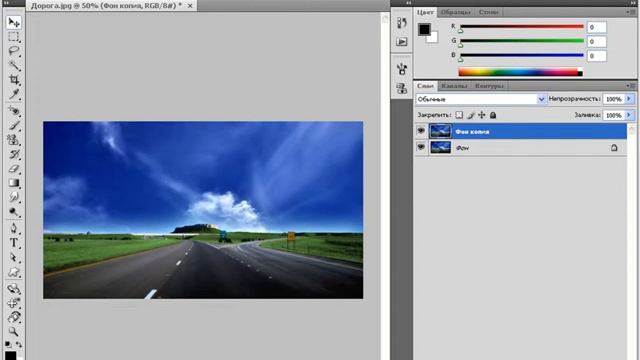Viewport: 640px width, 360px height.
Task: Reset default foreground and background colors
Action: click(9, 345)
